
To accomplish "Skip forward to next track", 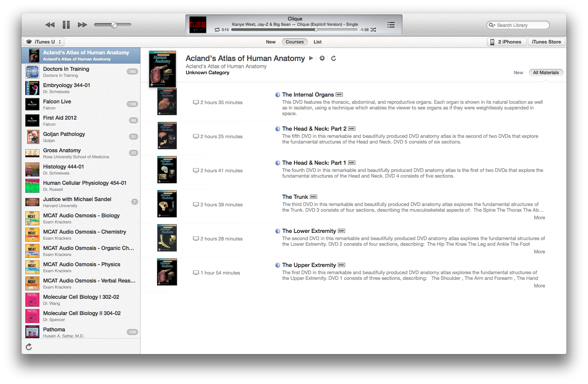I will point(82,25).
